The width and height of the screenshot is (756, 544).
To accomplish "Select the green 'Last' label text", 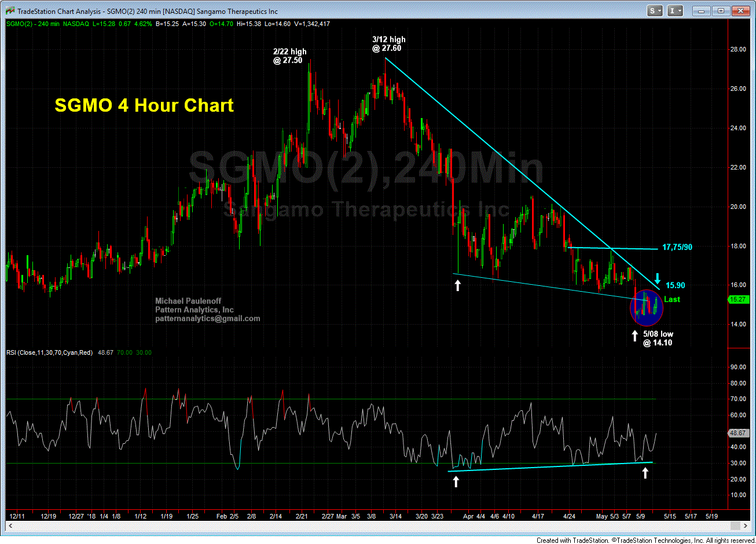I will point(672,299).
